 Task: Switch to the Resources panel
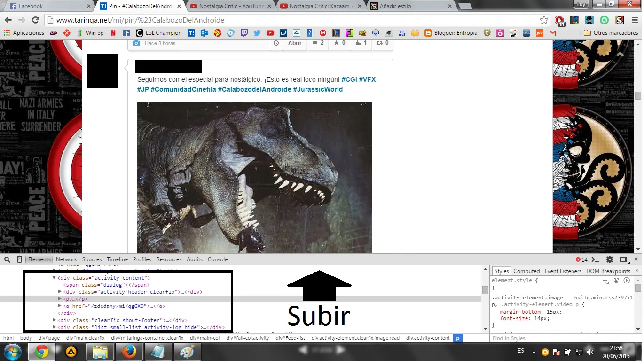[169, 259]
